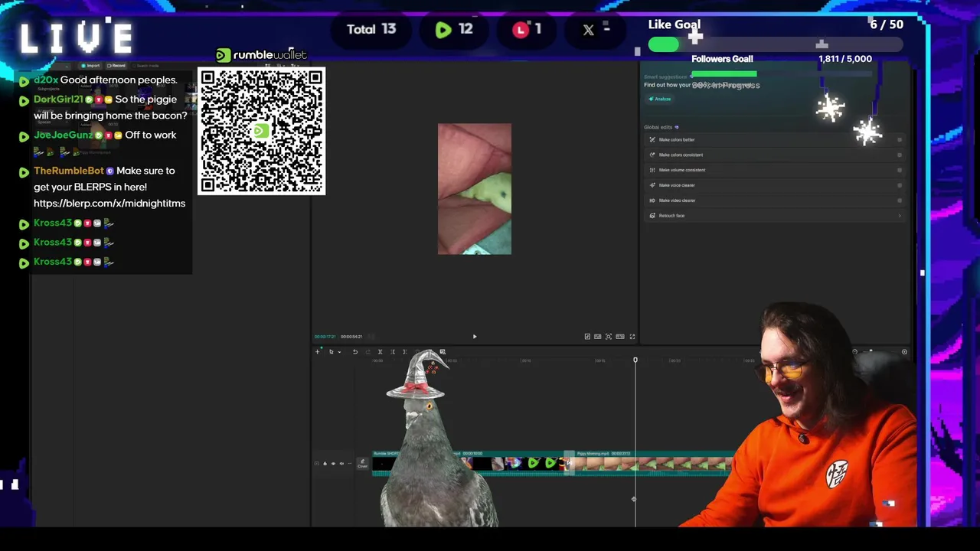Click the transition between the two clips
This screenshot has width=980, height=551.
(x=568, y=463)
